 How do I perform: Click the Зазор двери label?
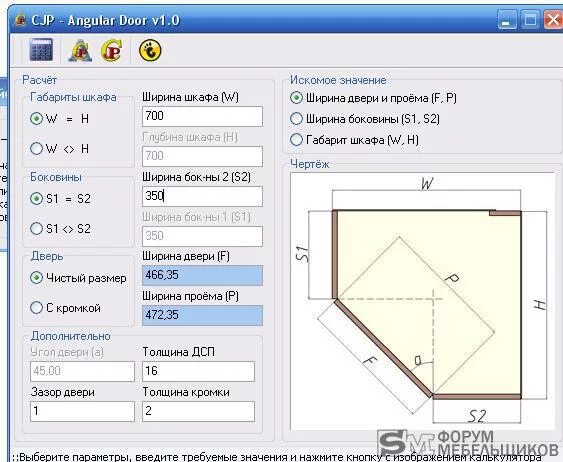coord(62,392)
